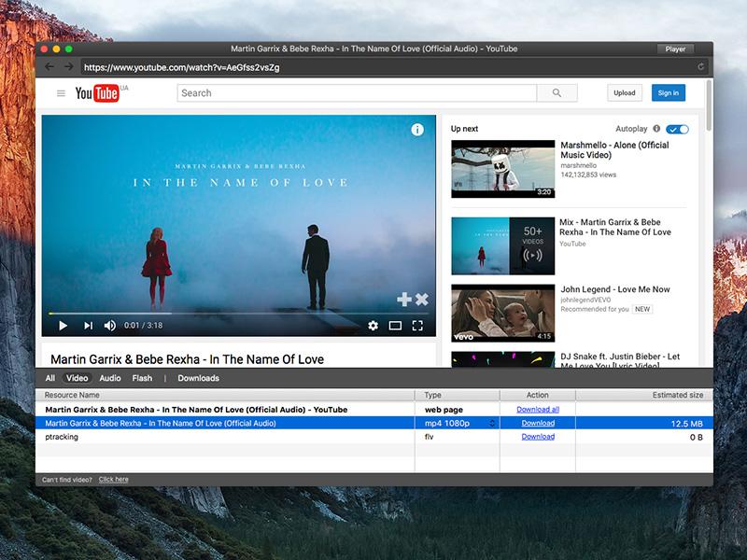Download the ptracking flv resource
The height and width of the screenshot is (560, 747).
538,437
